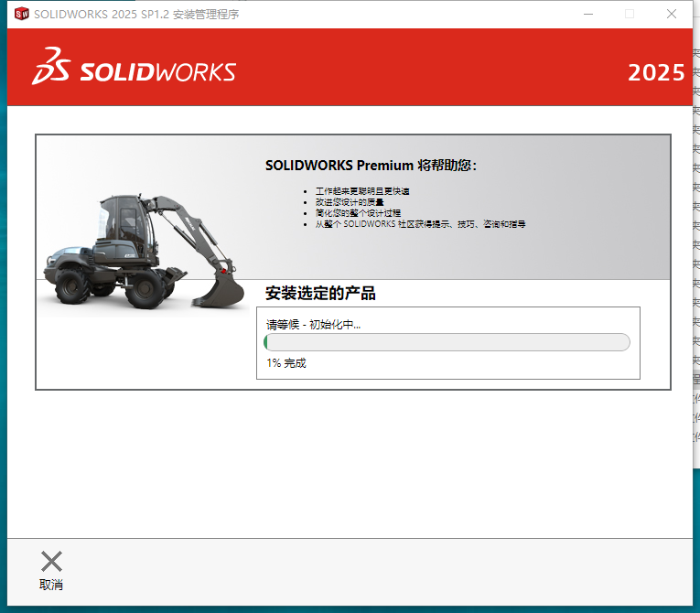Click the excavator product image
Viewport: 700px width, 613px height.
(144, 252)
